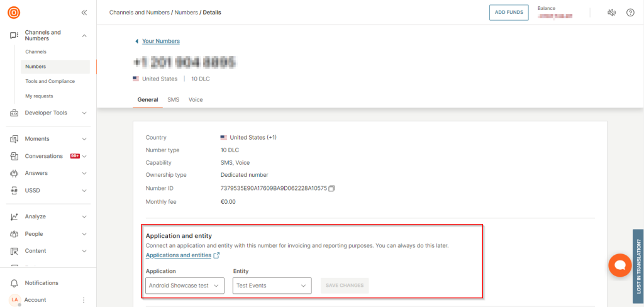Open the Entity dropdown
The image size is (644, 307).
pos(272,286)
